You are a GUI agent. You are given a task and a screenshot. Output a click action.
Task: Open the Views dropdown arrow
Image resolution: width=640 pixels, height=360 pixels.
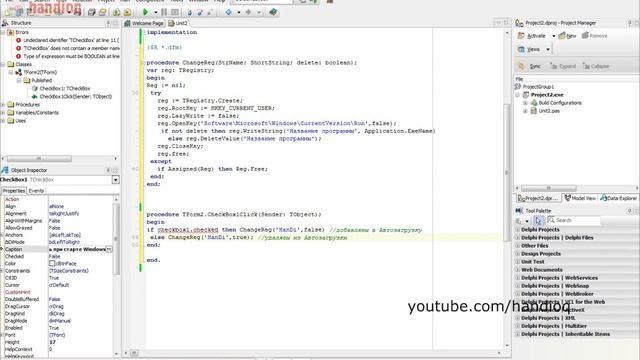click(548, 50)
